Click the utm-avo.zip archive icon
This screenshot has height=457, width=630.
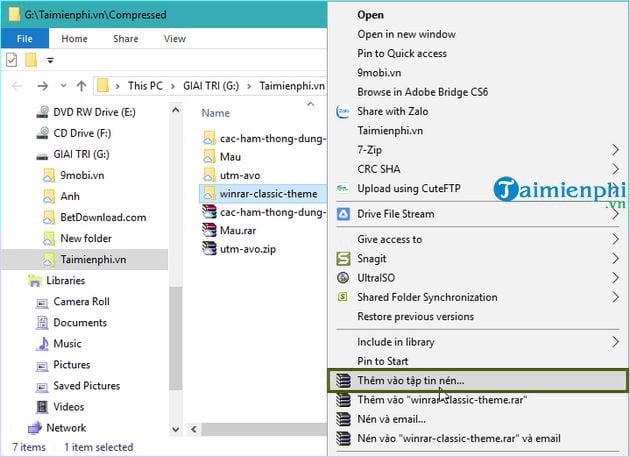[209, 249]
